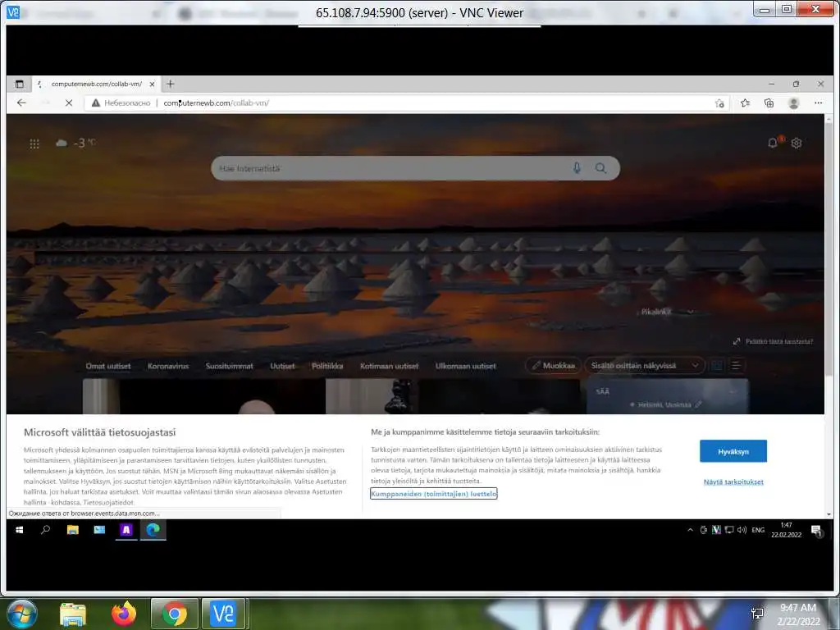Viewport: 840px width, 630px height.
Task: Switch to grid layout view icon
Action: [x=717, y=365]
